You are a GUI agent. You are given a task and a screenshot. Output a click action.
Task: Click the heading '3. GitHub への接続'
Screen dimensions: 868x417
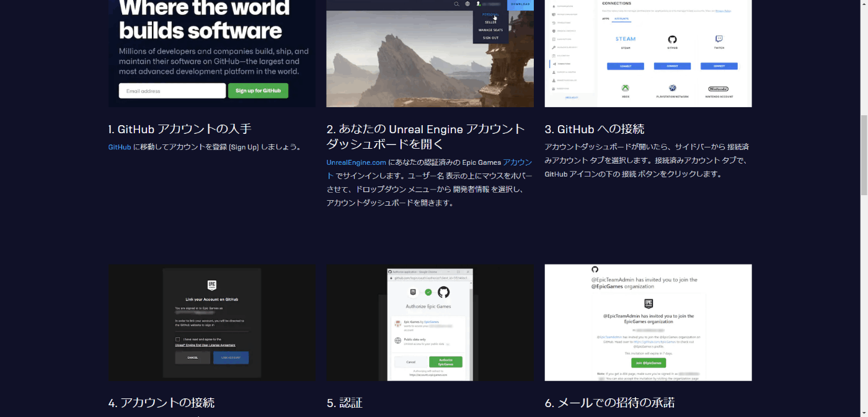[595, 129]
